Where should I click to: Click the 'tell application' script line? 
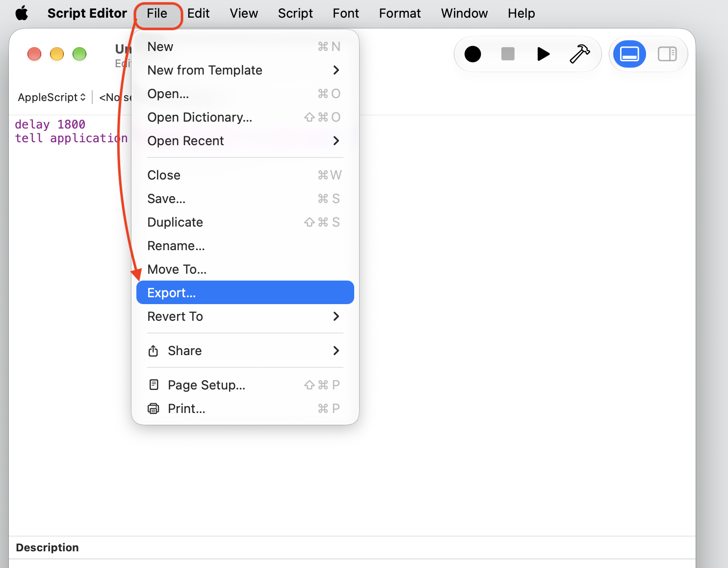71,138
